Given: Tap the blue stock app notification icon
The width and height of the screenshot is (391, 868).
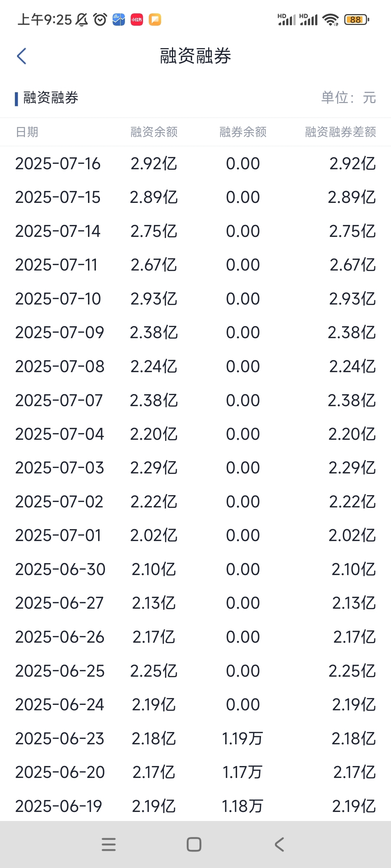Looking at the screenshot, I should 119,20.
